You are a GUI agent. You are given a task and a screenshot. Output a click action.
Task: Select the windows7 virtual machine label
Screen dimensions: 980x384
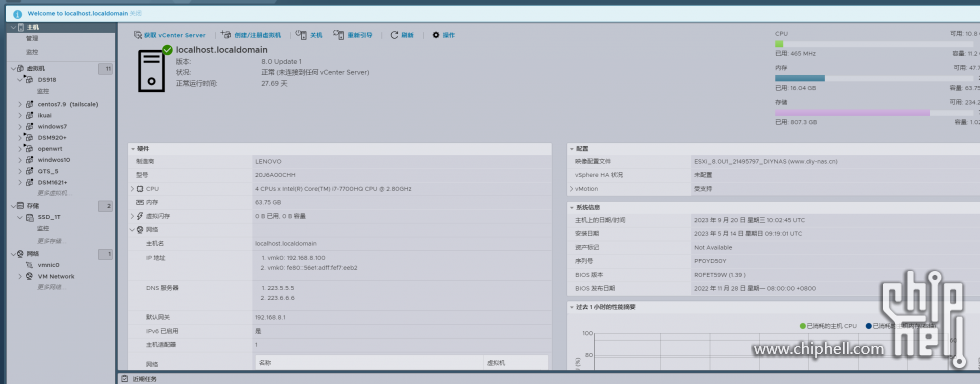pyautogui.click(x=52, y=127)
